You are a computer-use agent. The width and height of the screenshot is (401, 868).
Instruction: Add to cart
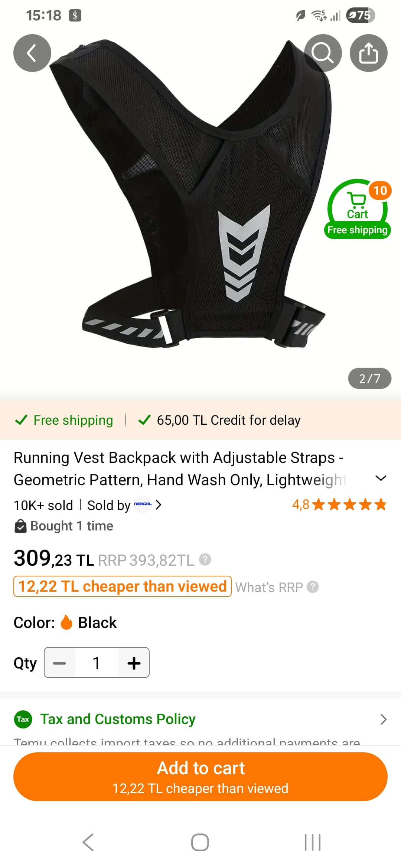200,776
